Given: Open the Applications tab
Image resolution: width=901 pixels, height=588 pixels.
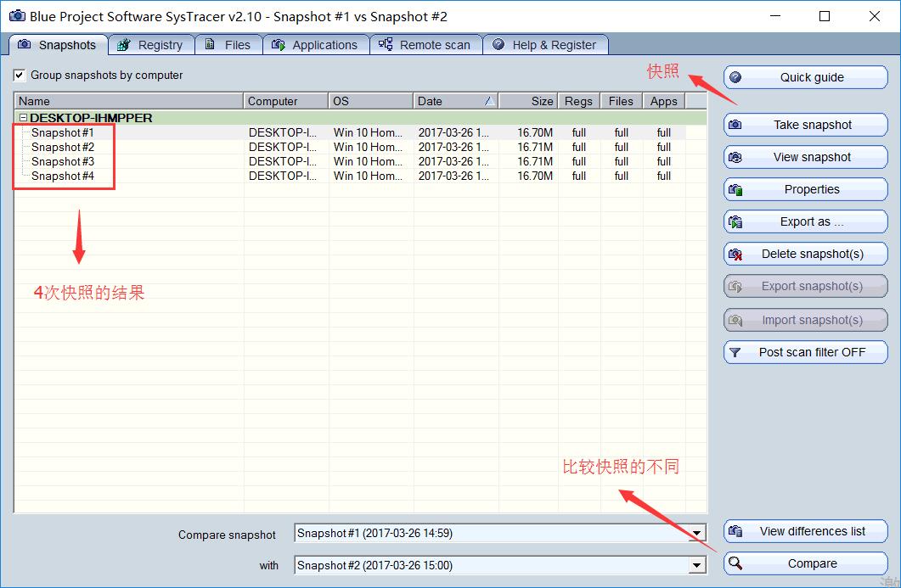Looking at the screenshot, I should pyautogui.click(x=316, y=45).
